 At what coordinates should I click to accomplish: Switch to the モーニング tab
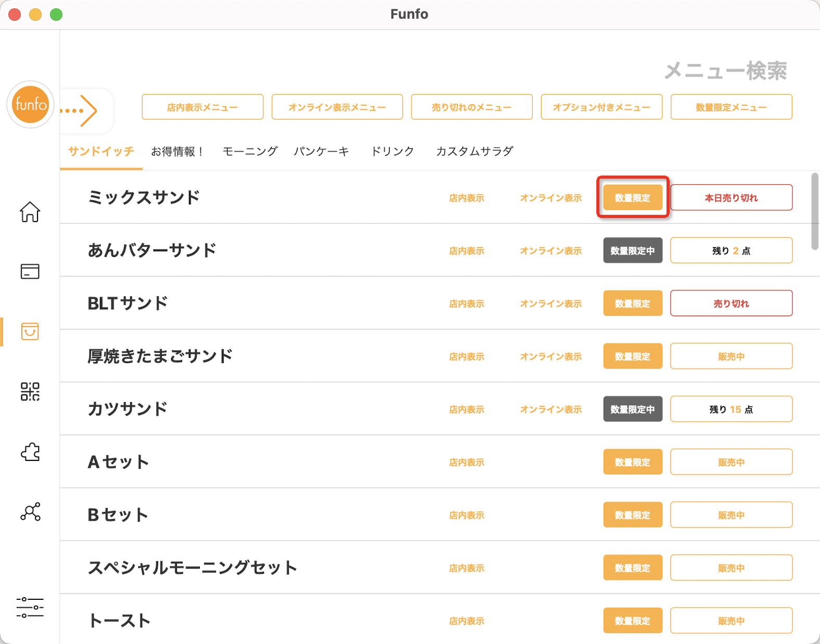250,151
